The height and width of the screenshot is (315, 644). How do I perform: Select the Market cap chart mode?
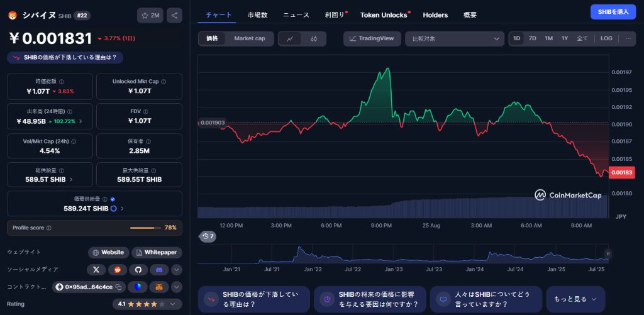pyautogui.click(x=250, y=38)
